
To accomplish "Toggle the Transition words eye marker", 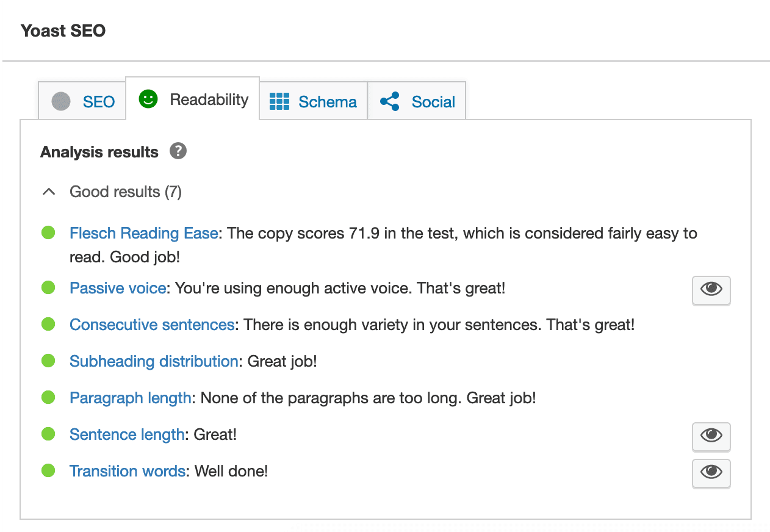I will coord(711,473).
